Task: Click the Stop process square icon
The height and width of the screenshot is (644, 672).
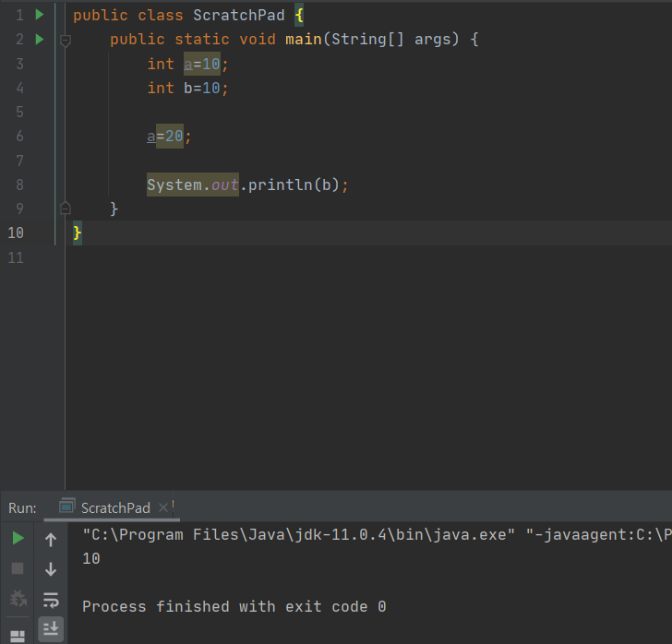Action: click(x=18, y=568)
